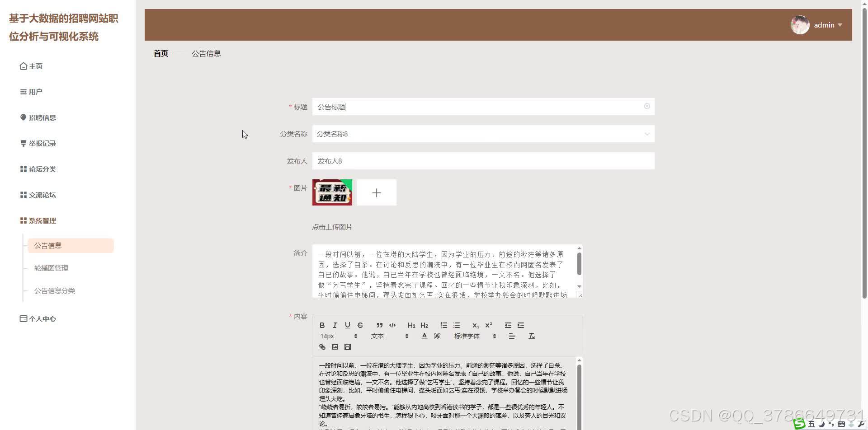Pick a text background highlight color

tap(437, 336)
